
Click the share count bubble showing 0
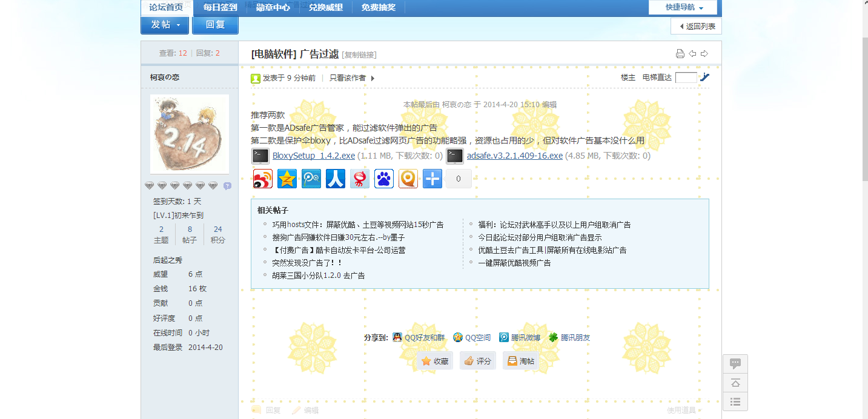[459, 179]
